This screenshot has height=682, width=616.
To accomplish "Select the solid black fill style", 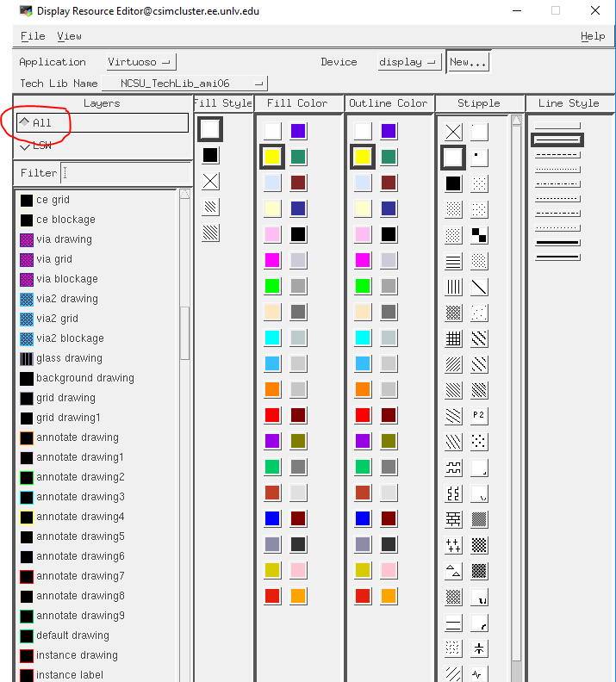I will (210, 155).
